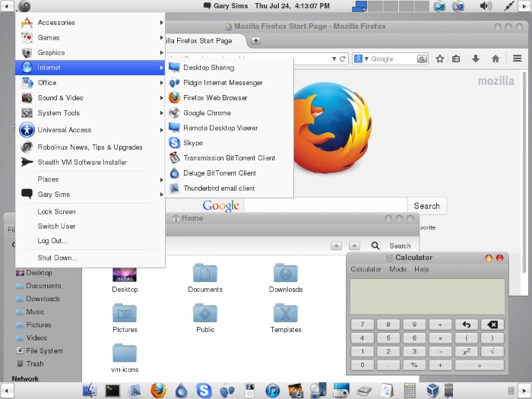Select Trash in the file manager sidebar
This screenshot has width=532, height=399.
[x=35, y=364]
